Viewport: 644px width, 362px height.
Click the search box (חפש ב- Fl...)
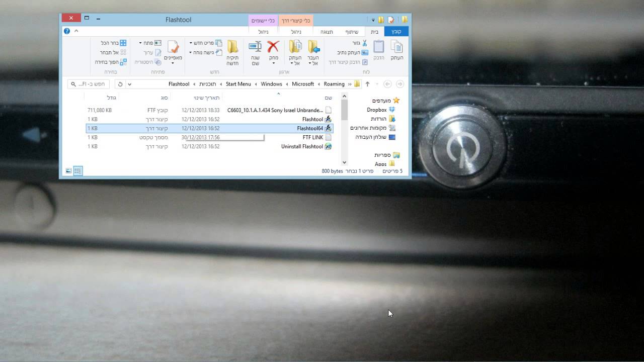click(x=89, y=84)
